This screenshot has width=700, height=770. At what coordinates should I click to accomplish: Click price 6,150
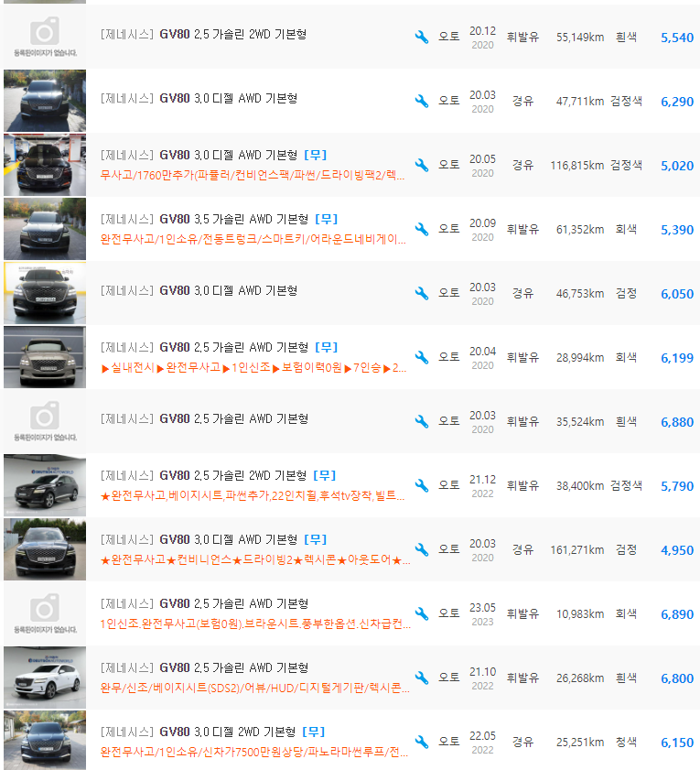click(677, 743)
